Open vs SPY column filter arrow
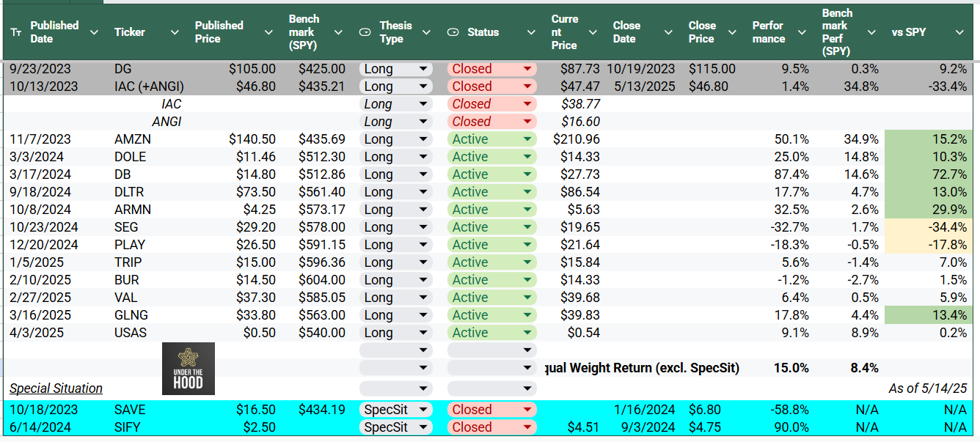The width and height of the screenshot is (980, 442). tap(960, 32)
